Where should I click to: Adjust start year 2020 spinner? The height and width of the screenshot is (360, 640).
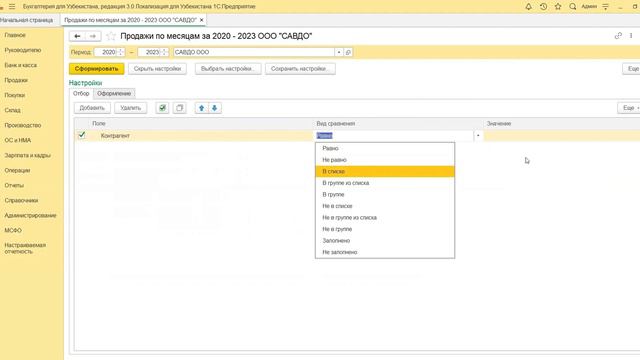pos(121,52)
